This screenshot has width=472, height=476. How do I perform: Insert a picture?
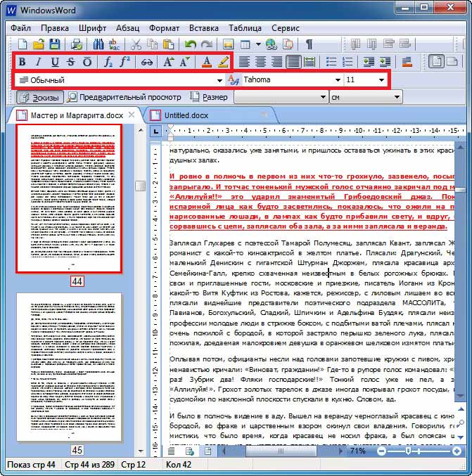228,44
